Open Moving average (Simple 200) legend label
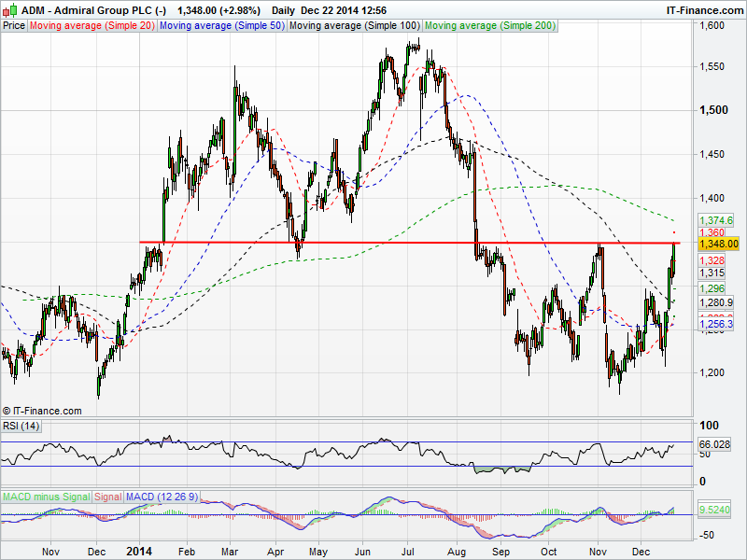The width and height of the screenshot is (747, 560). 490,26
